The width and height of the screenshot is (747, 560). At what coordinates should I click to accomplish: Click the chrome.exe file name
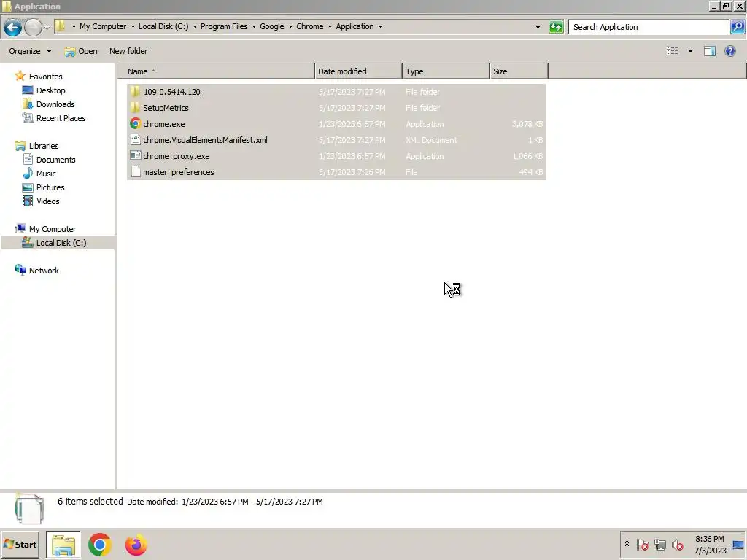164,124
